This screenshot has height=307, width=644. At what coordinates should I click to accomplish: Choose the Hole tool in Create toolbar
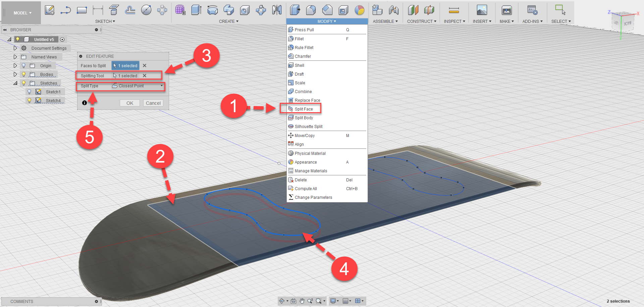(x=245, y=10)
